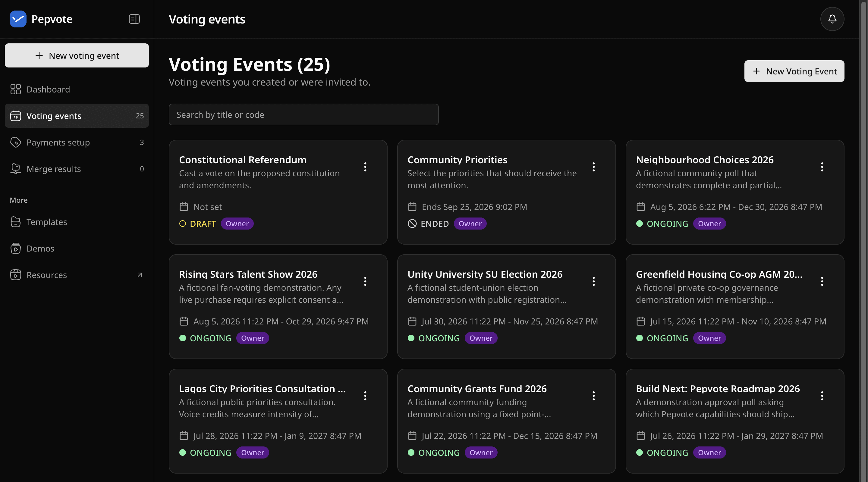Viewport: 868px width, 482px height.
Task: Open Build Next: Pepvote Roadmap 2026 title
Action: 718,389
